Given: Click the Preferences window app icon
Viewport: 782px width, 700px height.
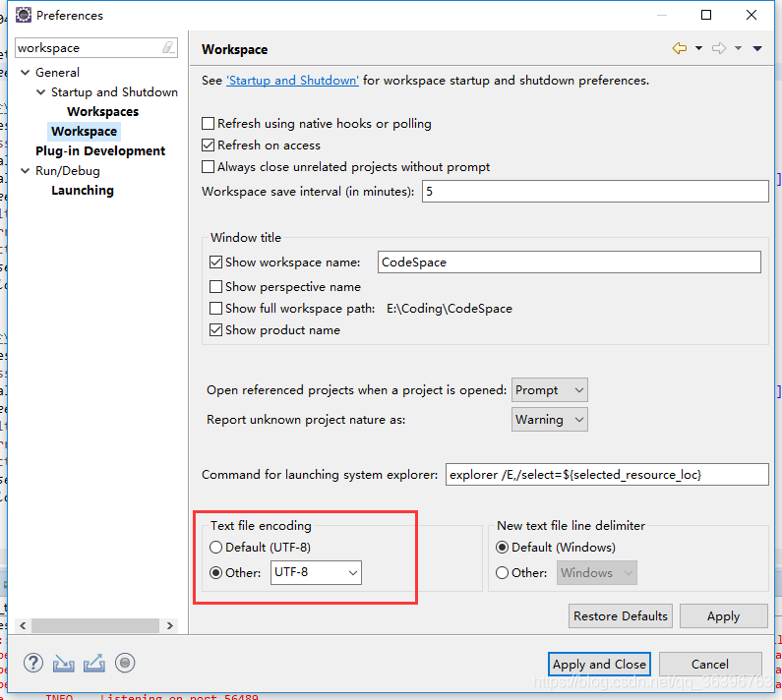Looking at the screenshot, I should coord(23,15).
